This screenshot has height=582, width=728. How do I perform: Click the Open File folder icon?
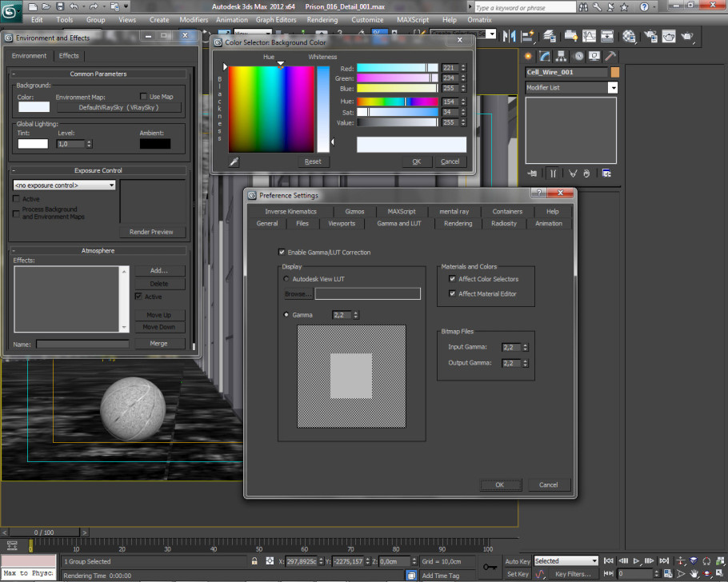pyautogui.click(x=46, y=6)
